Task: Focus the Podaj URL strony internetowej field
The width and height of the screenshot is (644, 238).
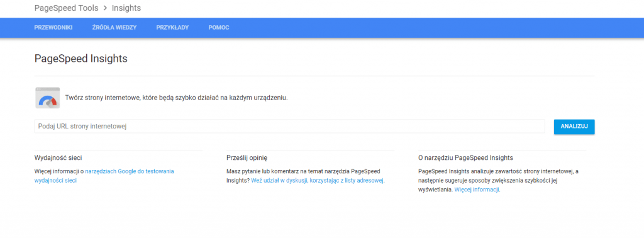Action: [x=289, y=127]
